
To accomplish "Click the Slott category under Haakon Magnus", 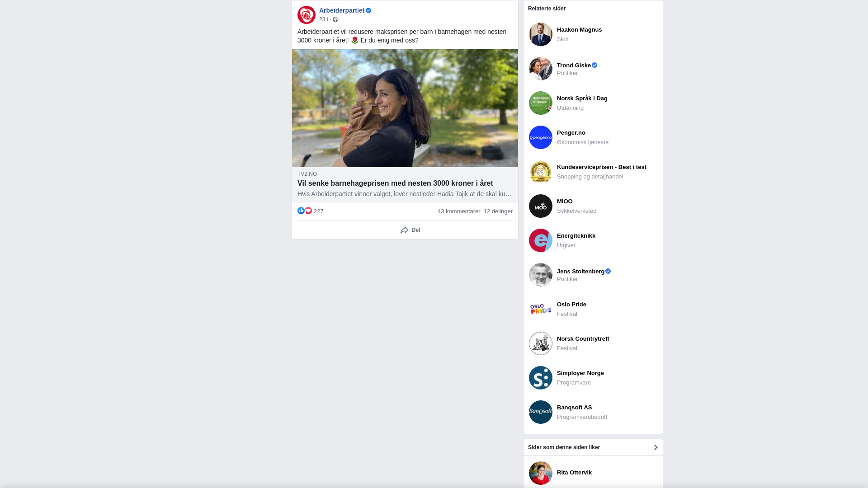I will 563,39.
